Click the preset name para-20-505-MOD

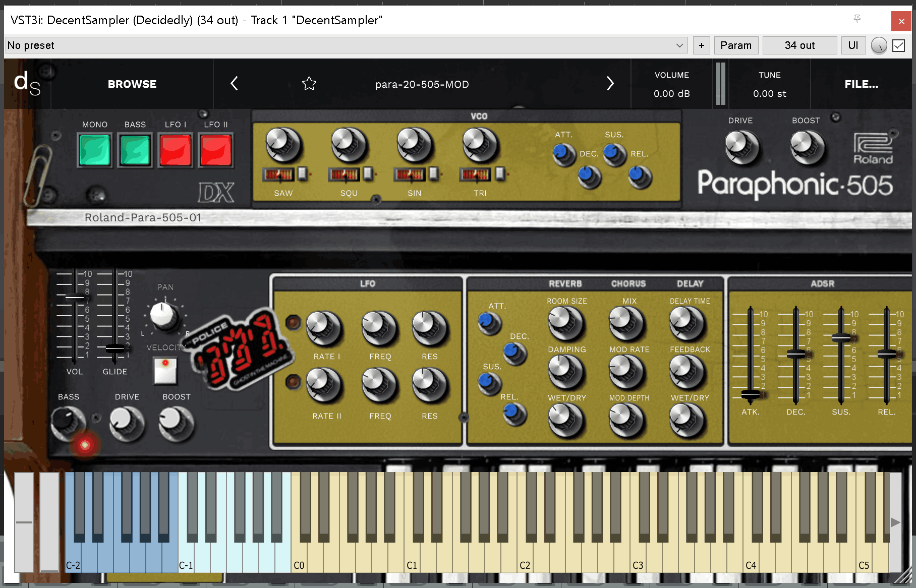[422, 84]
